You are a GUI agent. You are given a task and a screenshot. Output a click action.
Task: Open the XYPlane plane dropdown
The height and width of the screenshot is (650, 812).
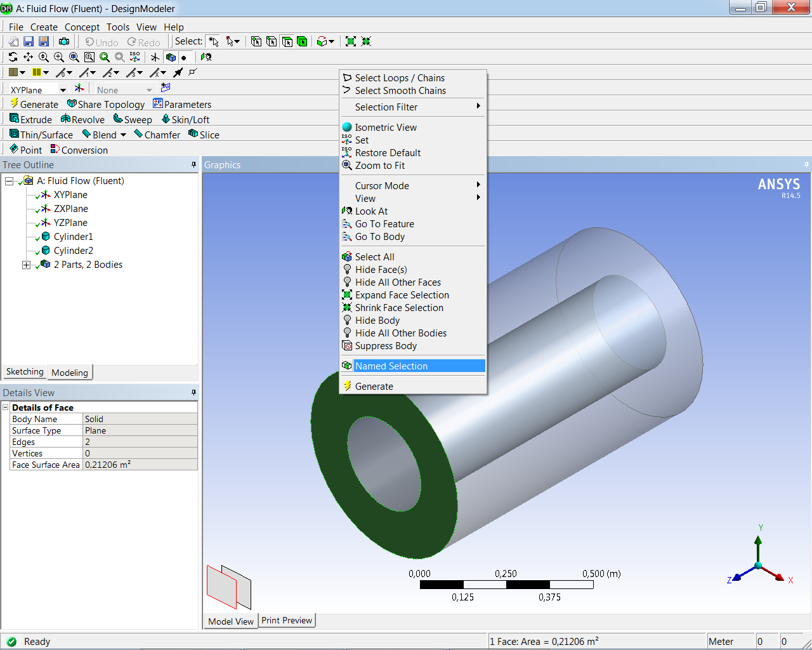tap(63, 90)
